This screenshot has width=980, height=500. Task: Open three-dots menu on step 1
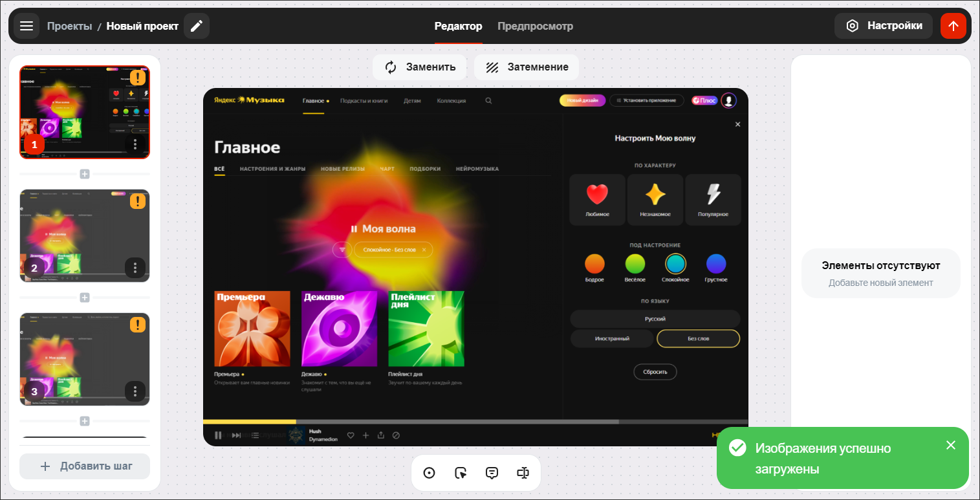click(135, 144)
